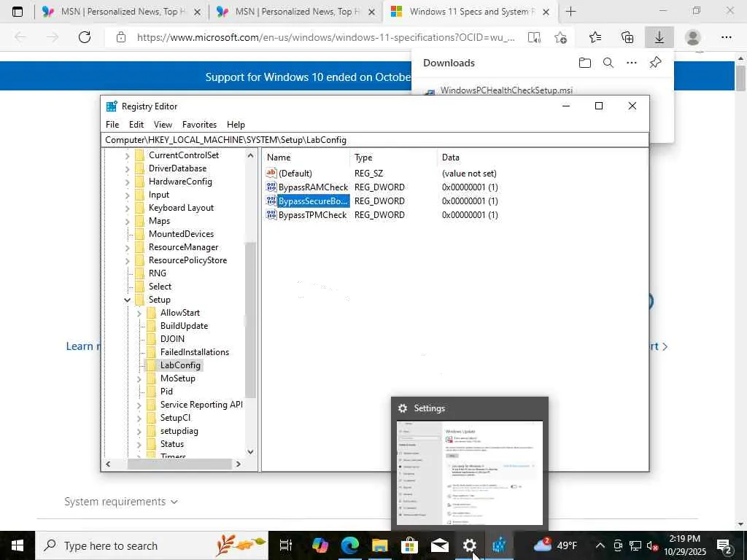This screenshot has height=560, width=747.
Task: Click the Name column header
Action: tap(306, 157)
